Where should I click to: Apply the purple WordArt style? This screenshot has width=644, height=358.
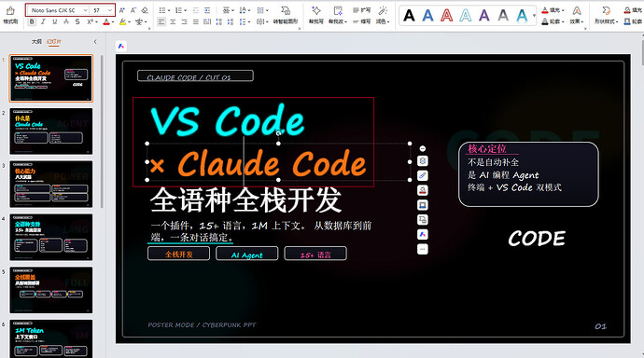pyautogui.click(x=484, y=16)
